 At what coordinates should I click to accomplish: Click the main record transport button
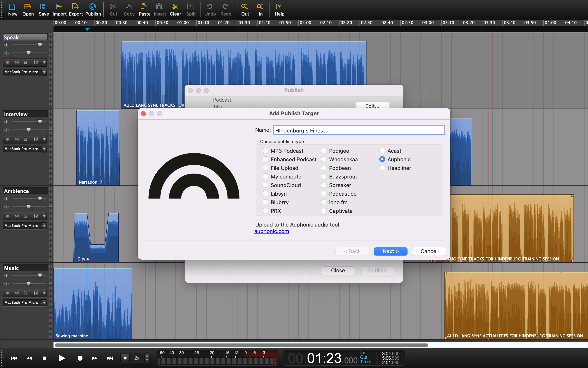[x=80, y=358]
